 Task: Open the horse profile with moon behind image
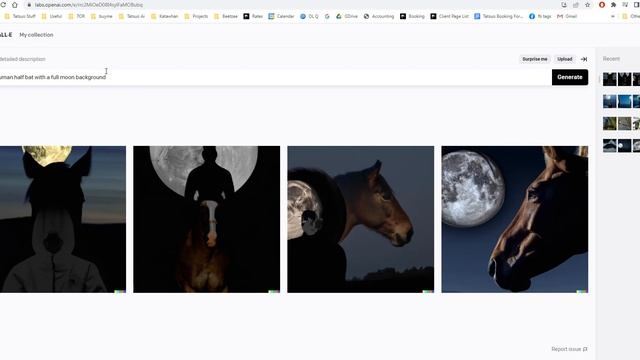[361, 219]
